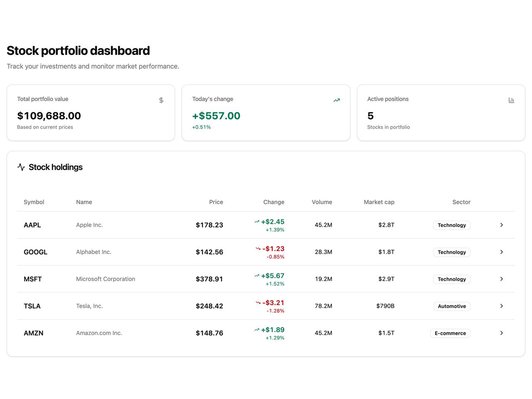This screenshot has height=399, width=532.
Task: Click the activity pulse icon beside Stock holdings
Action: [x=21, y=167]
